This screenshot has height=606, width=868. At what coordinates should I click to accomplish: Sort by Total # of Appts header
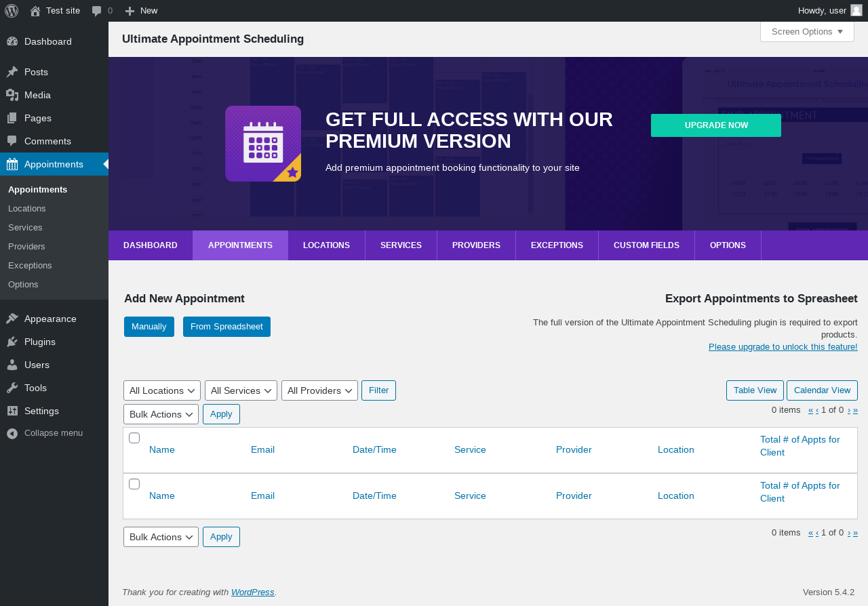800,446
